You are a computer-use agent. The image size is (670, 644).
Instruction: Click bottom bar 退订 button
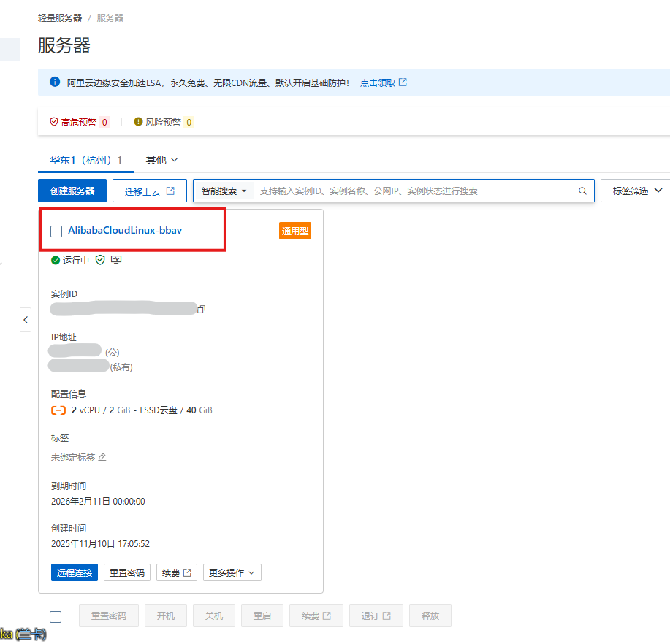[376, 616]
